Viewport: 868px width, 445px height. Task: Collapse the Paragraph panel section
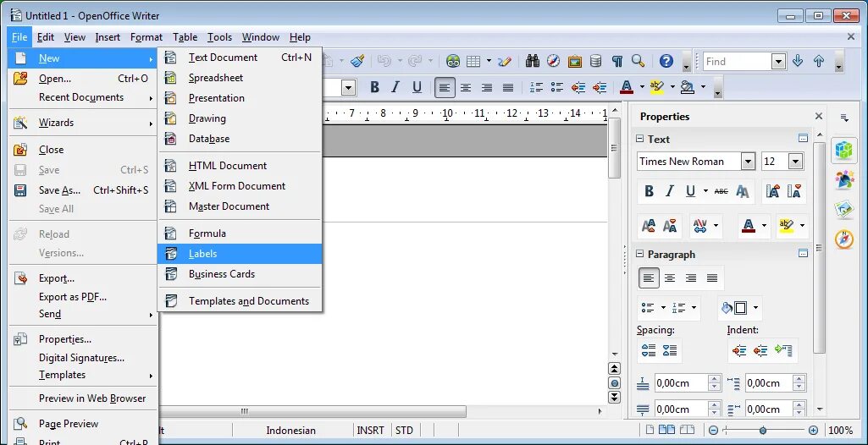[x=640, y=254]
